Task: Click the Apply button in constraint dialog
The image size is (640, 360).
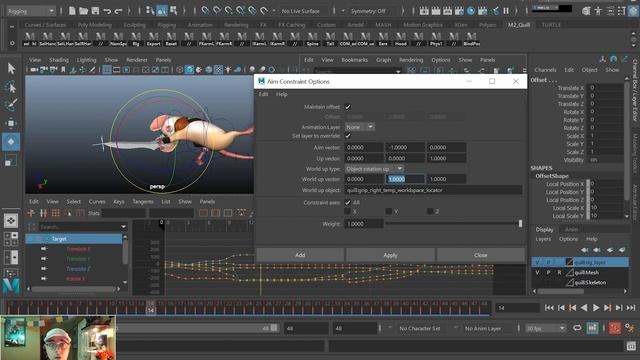Action: coord(390,255)
